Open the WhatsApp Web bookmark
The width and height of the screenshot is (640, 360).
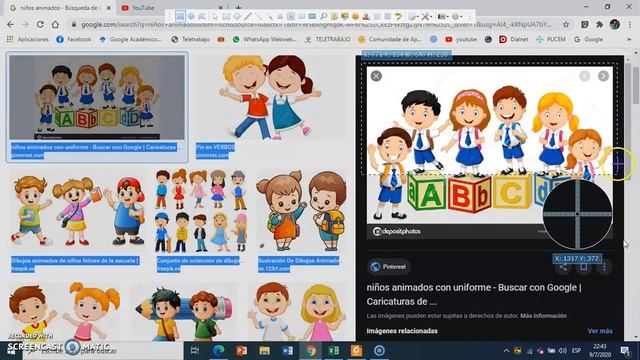click(x=264, y=39)
